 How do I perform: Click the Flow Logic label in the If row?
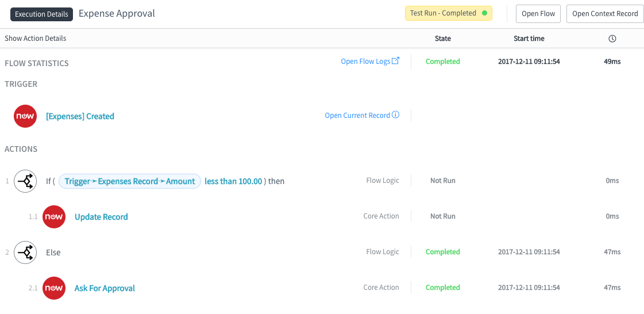pyautogui.click(x=383, y=181)
